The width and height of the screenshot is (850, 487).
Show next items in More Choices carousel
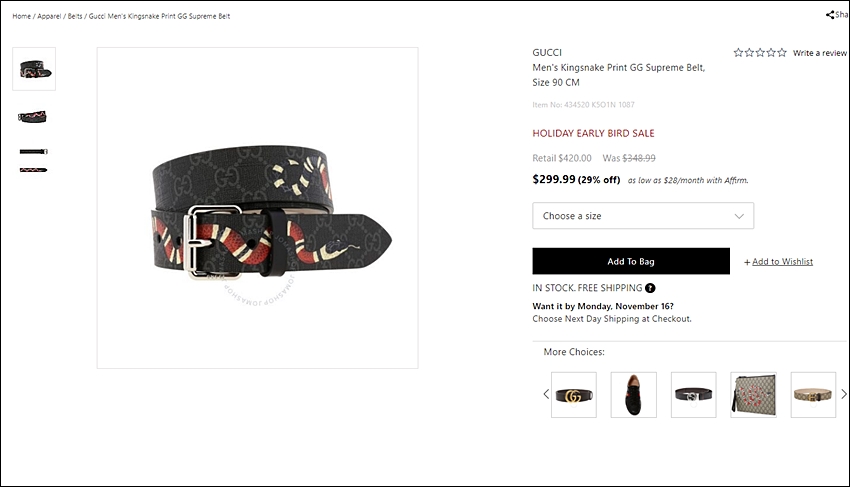pos(843,394)
